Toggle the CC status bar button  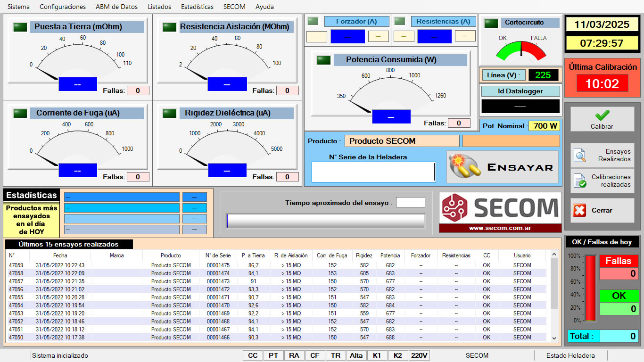point(253,355)
